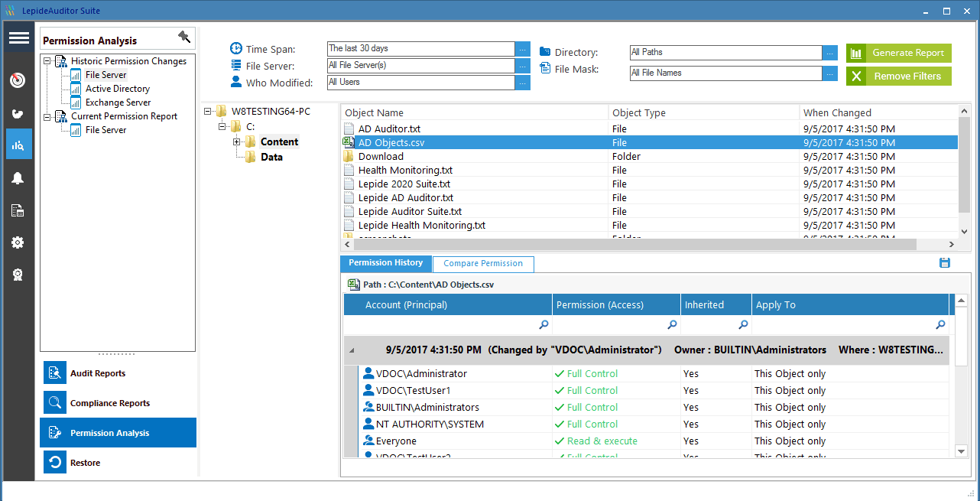Image resolution: width=980 pixels, height=501 pixels.
Task: Click the Remove Filters button
Action: click(899, 76)
